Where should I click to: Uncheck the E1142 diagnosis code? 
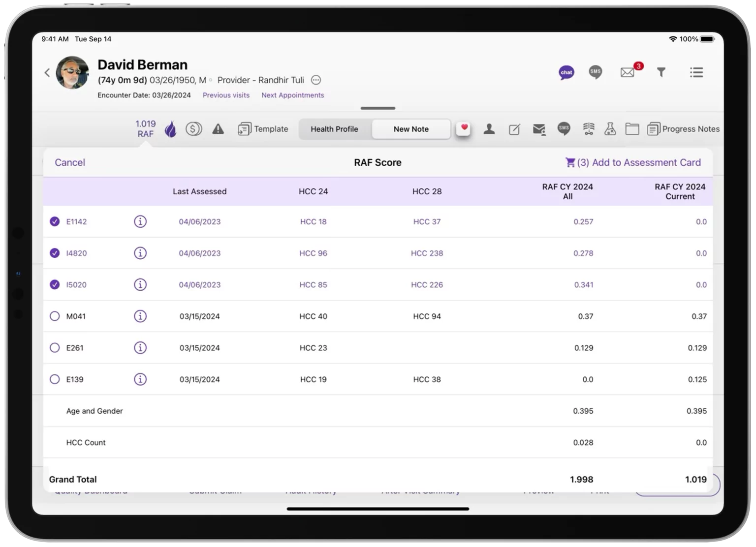coord(55,221)
